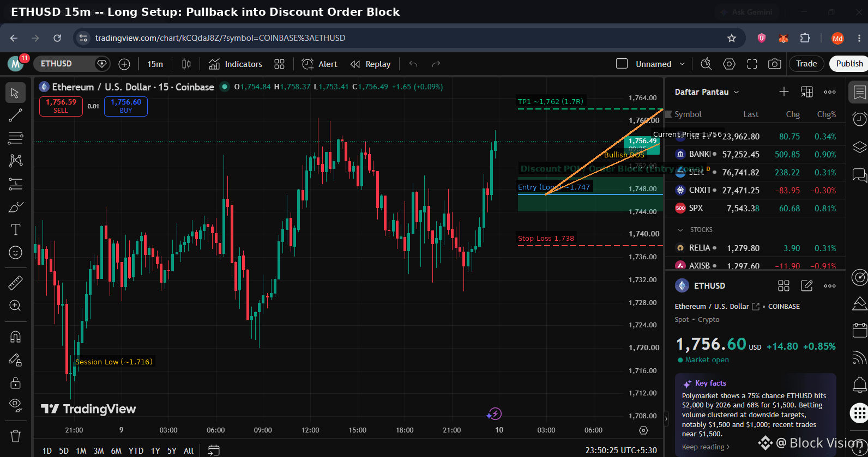
Task: Expand the Daftar Pantau watchlist dropdown
Action: point(736,92)
